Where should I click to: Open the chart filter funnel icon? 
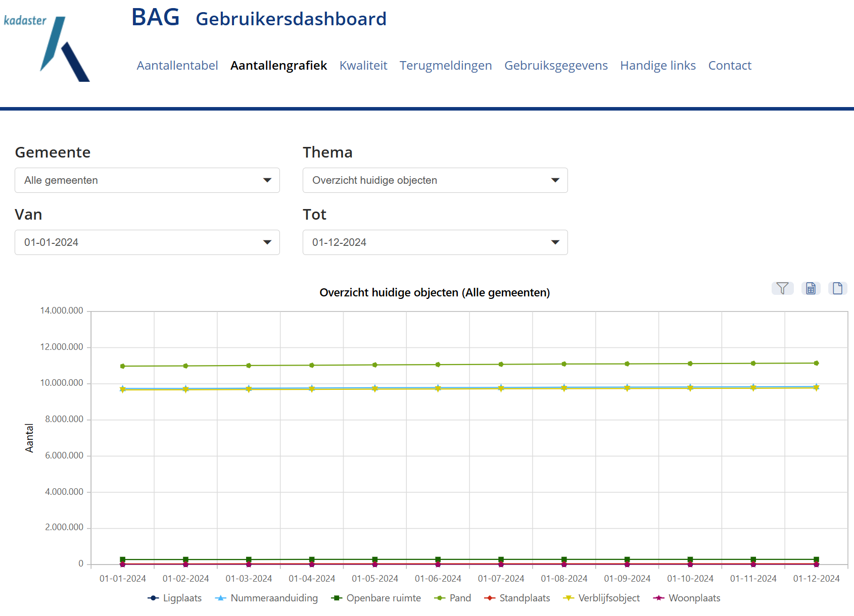point(782,288)
